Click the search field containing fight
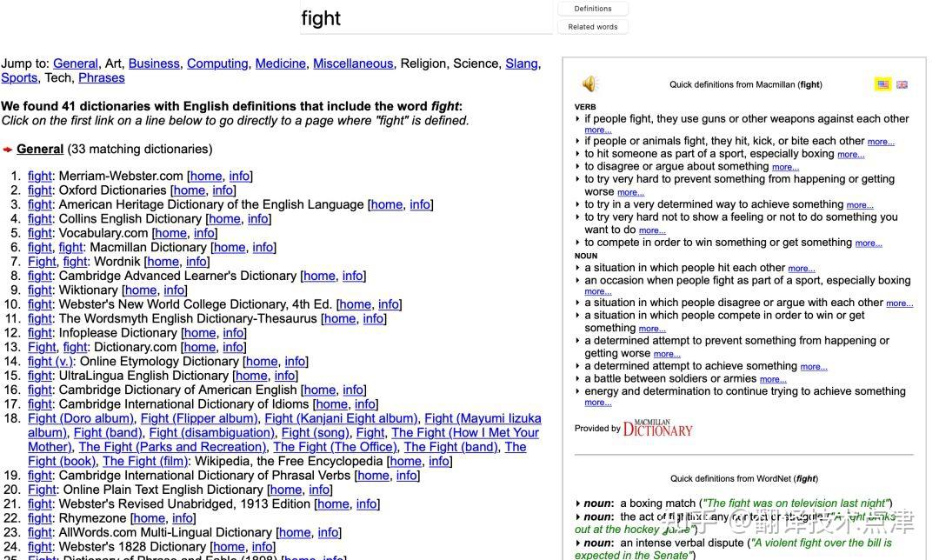This screenshot has width=939, height=560. 426,18
